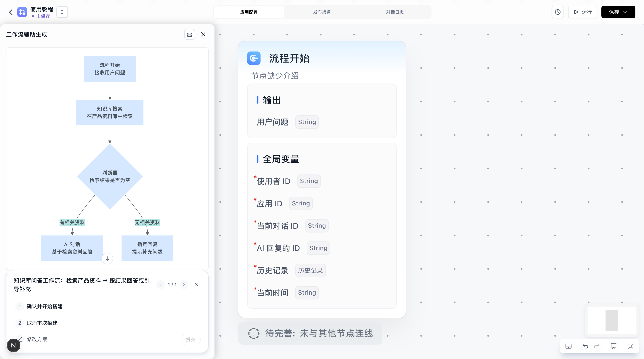Screen dimensions: 644x359
Task: Choose option 确认并开始搭建
Action: [x=108, y=307]
